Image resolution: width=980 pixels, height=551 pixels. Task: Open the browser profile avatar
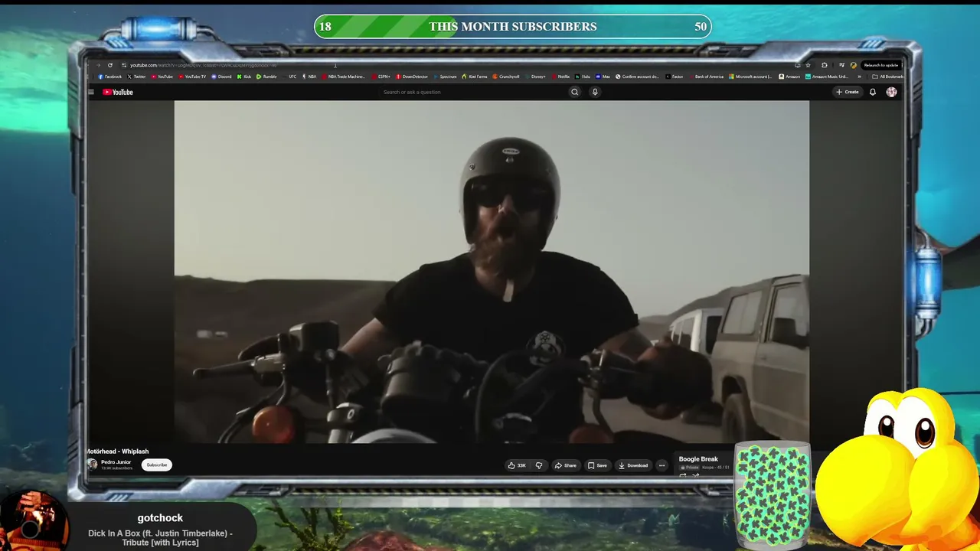[x=854, y=65]
